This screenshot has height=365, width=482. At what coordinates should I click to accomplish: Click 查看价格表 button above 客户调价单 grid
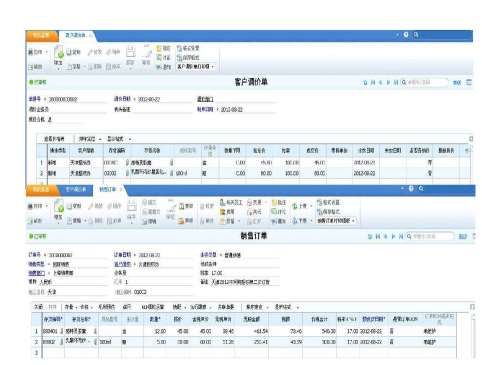[x=54, y=139]
